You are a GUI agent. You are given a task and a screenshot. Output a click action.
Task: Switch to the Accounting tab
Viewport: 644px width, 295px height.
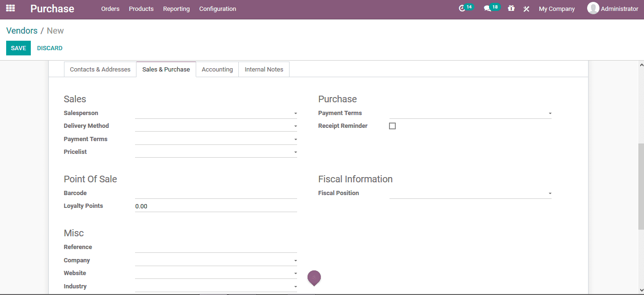[x=217, y=69]
